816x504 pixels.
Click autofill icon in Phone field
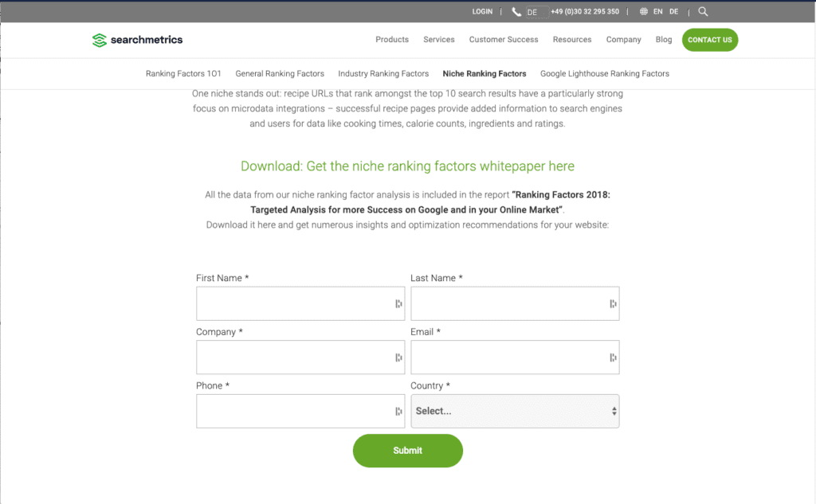click(398, 412)
